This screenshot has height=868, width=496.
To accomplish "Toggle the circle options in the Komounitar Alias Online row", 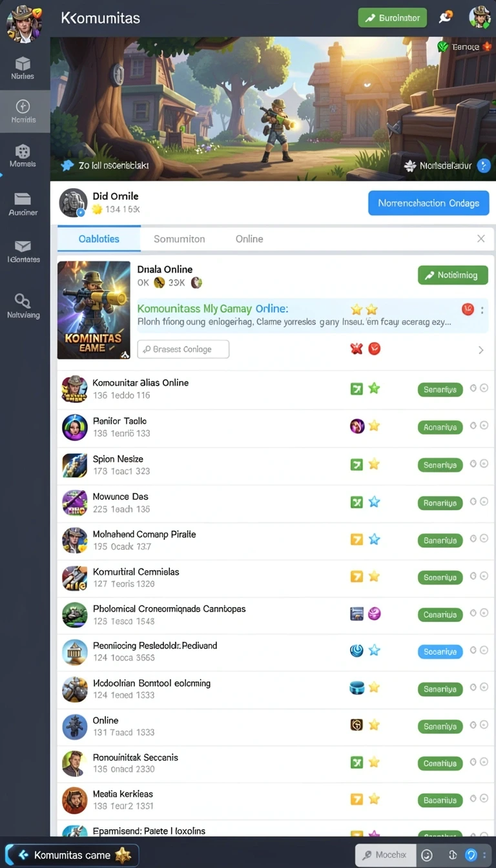I will (479, 388).
